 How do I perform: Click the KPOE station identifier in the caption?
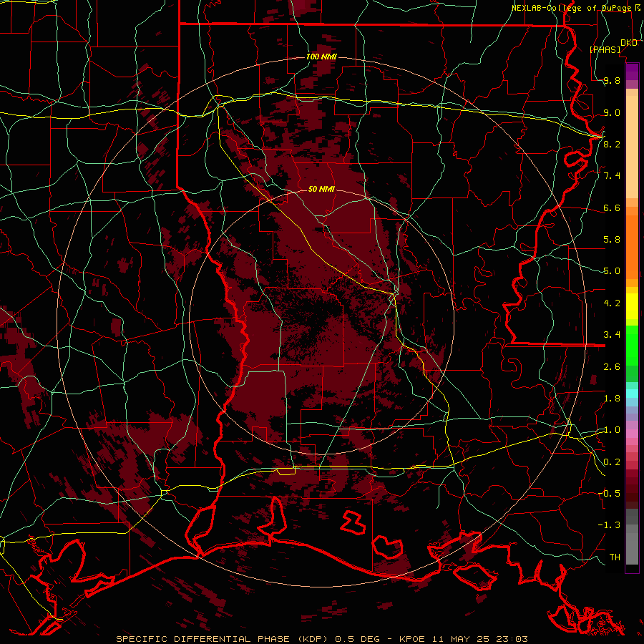pyautogui.click(x=414, y=639)
